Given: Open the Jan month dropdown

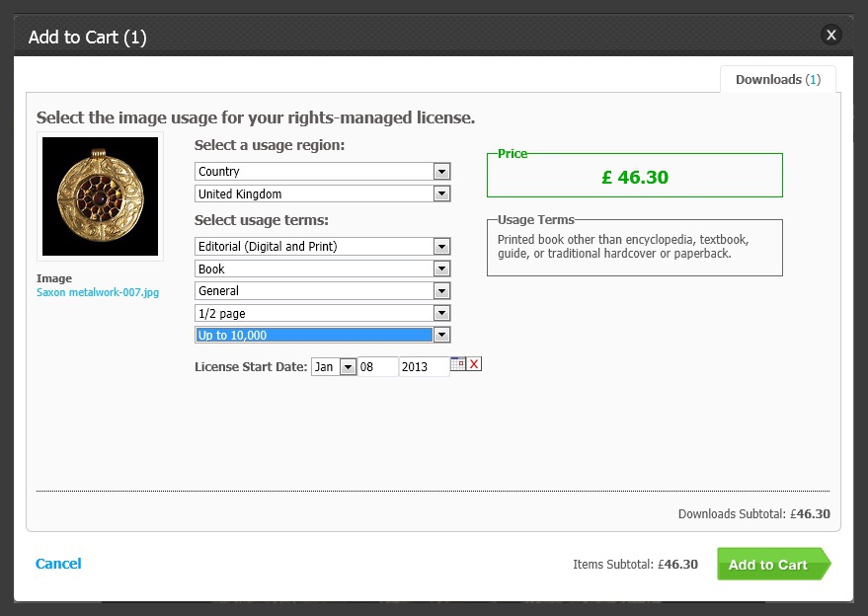Looking at the screenshot, I should pyautogui.click(x=347, y=367).
